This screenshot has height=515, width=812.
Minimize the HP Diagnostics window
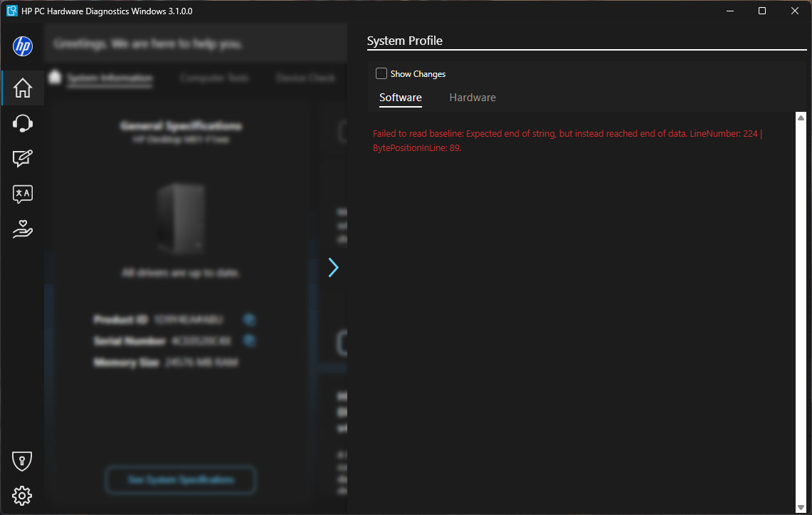click(x=729, y=11)
